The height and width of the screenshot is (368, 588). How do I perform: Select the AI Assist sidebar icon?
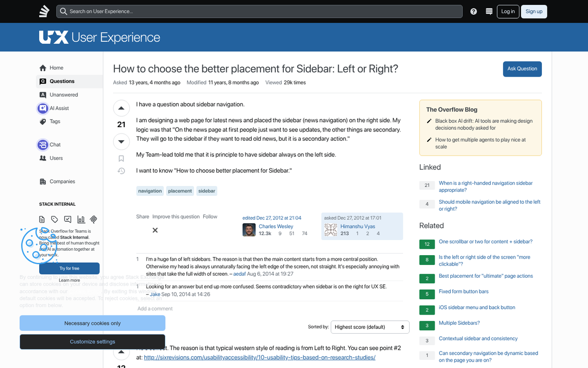(44, 108)
